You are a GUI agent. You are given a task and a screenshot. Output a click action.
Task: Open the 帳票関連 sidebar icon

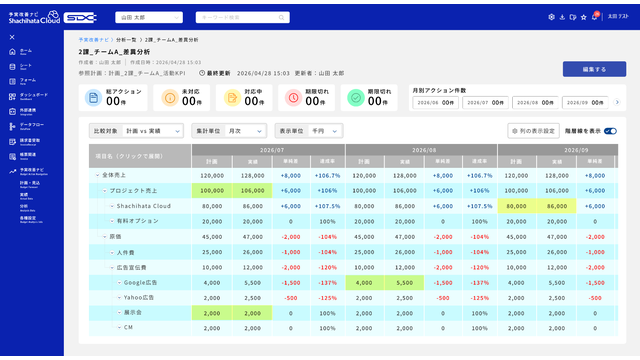[12, 156]
